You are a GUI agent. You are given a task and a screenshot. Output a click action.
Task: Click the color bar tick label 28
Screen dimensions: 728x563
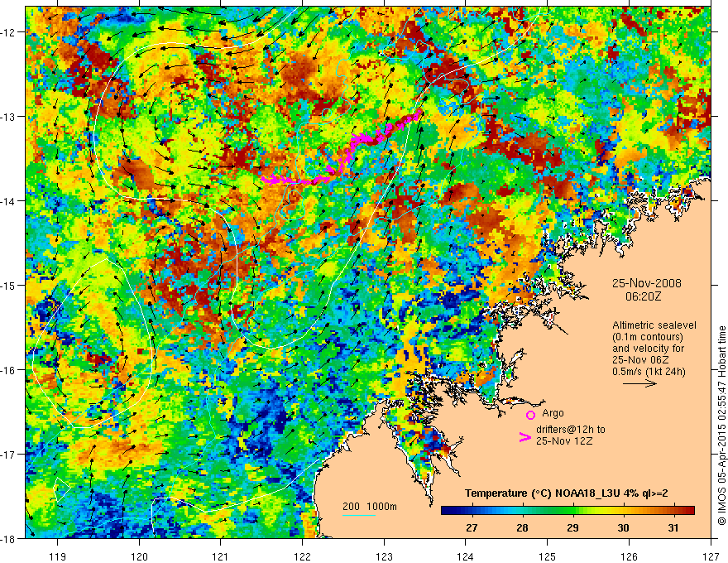point(522,527)
